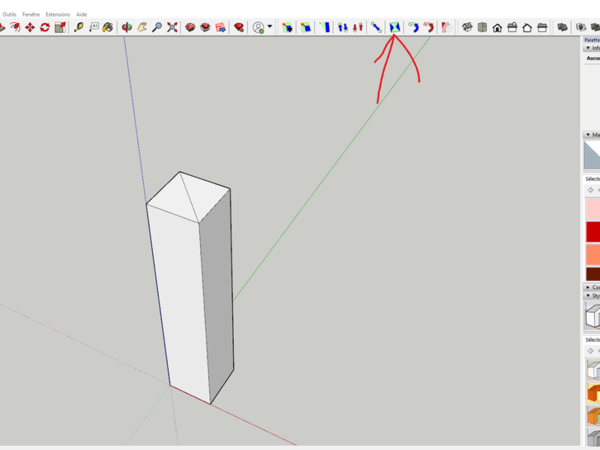
Task: Click the Zoom Extents icon
Action: 172,28
